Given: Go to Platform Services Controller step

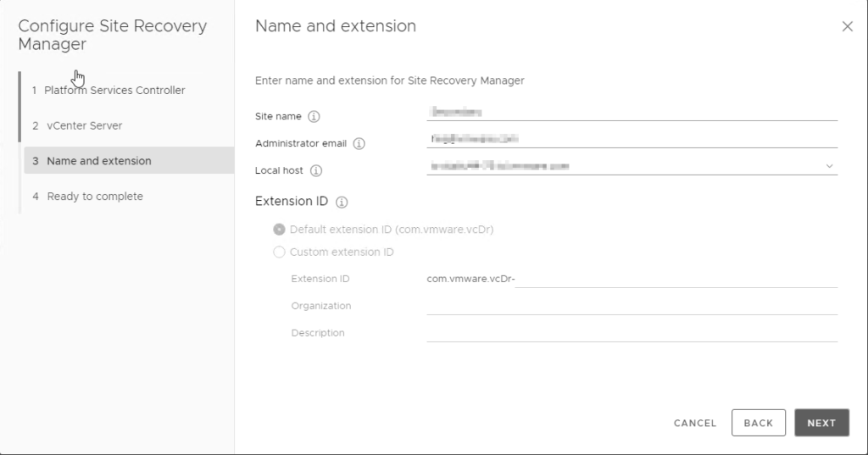Looking at the screenshot, I should [114, 91].
